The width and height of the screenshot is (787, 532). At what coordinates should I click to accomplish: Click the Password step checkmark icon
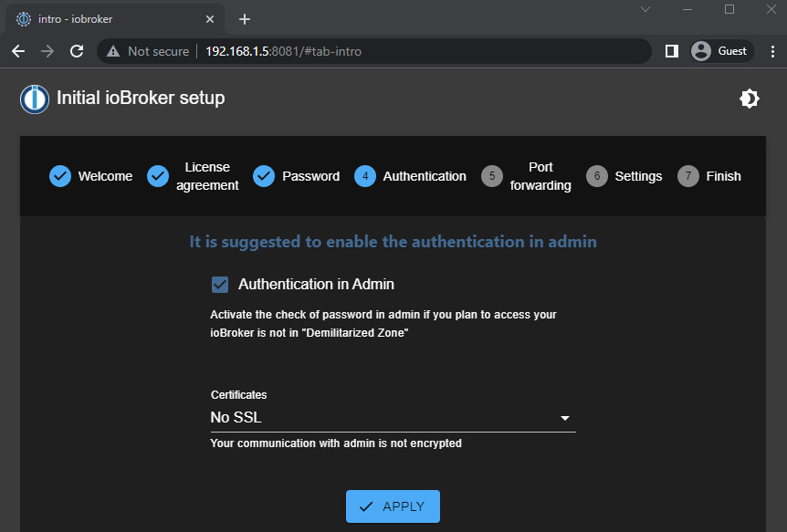point(264,176)
